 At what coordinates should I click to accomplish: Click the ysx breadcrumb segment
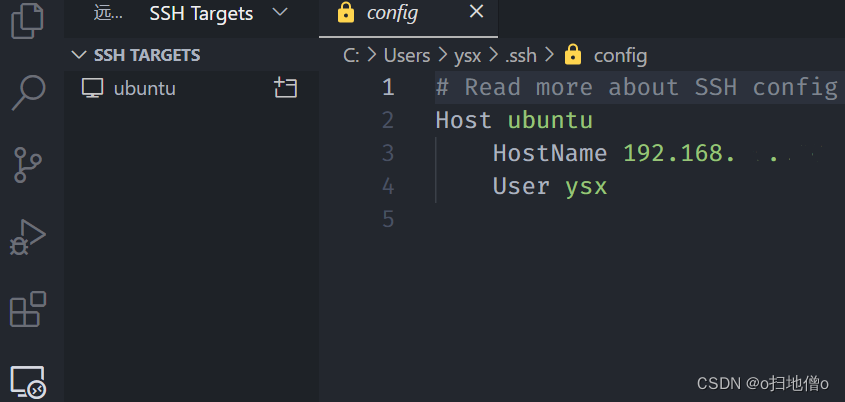[466, 55]
